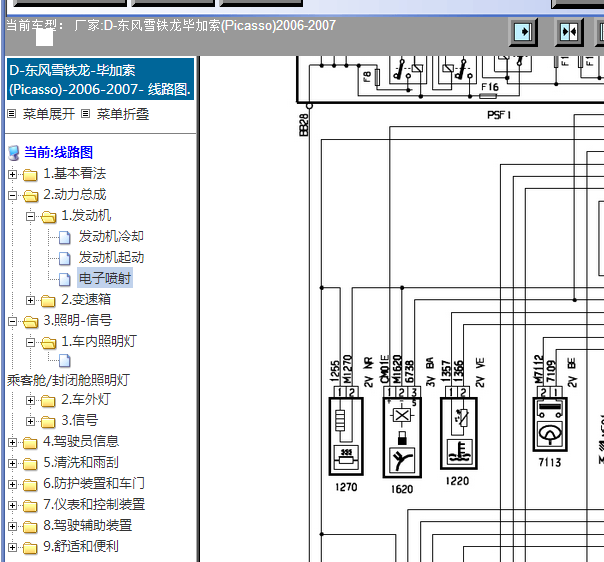The width and height of the screenshot is (604, 562).
Task: Expand the 9.舒适和便利 tree node
Action: tap(12, 547)
